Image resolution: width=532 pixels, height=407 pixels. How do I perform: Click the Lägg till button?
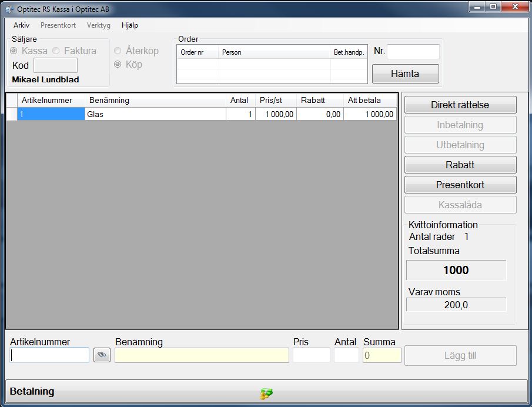460,355
